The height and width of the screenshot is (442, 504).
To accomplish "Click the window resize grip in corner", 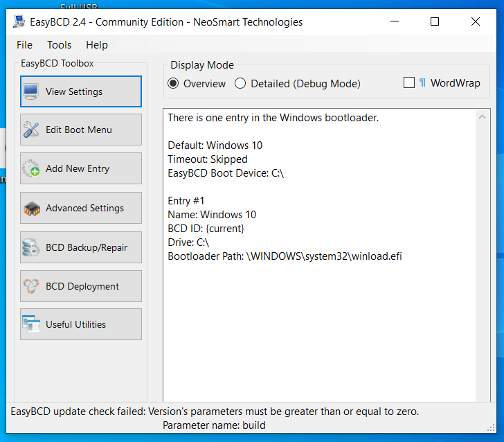I will pos(491,428).
